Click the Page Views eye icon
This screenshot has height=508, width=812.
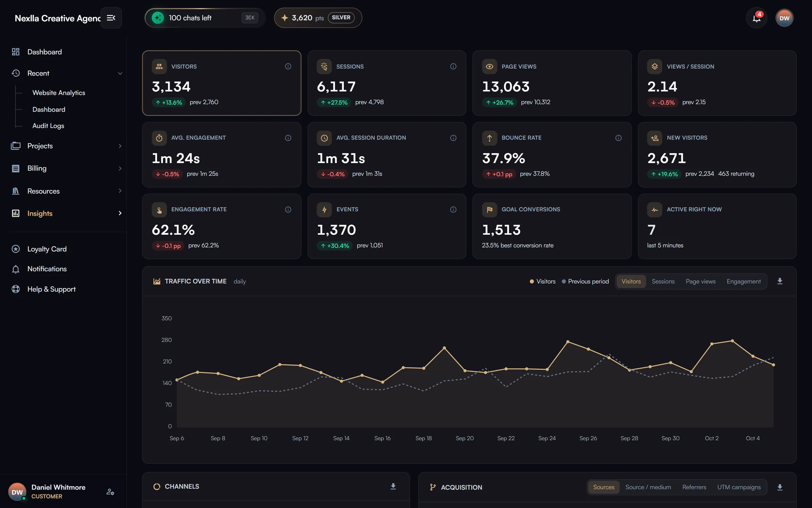[489, 66]
